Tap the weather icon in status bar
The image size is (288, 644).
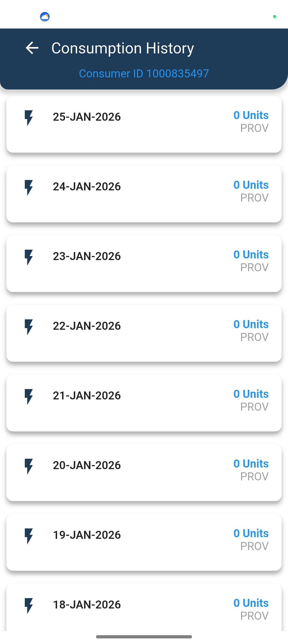point(45,17)
